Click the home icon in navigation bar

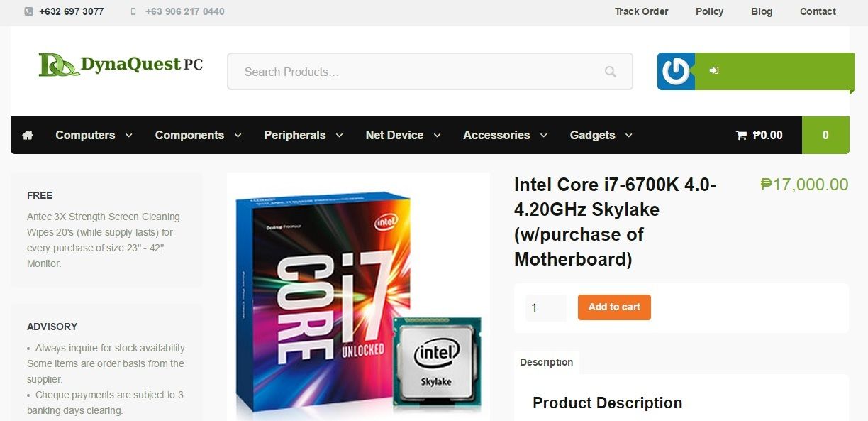(x=28, y=135)
